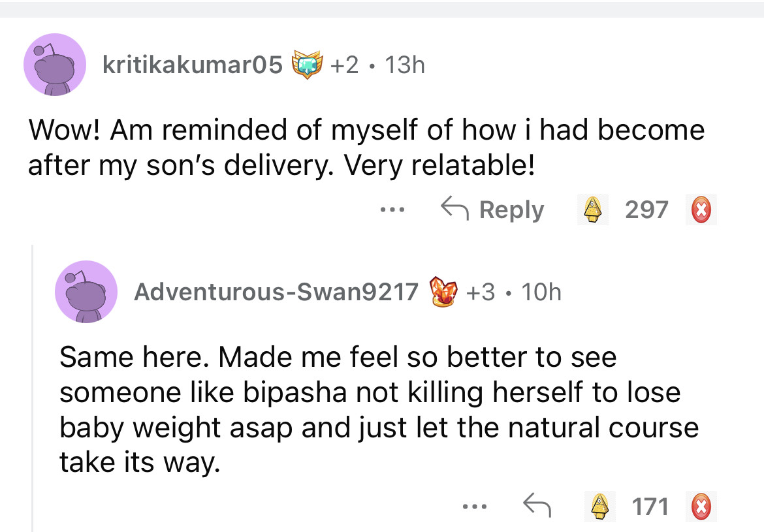The height and width of the screenshot is (532, 764).
Task: Open more options on kritikakumar05's comment
Action: [x=393, y=210]
